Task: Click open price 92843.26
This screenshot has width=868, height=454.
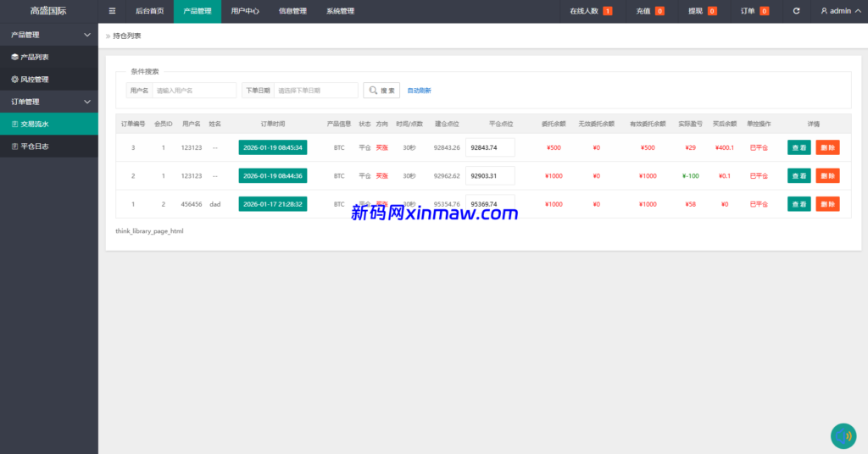Action: click(x=447, y=147)
